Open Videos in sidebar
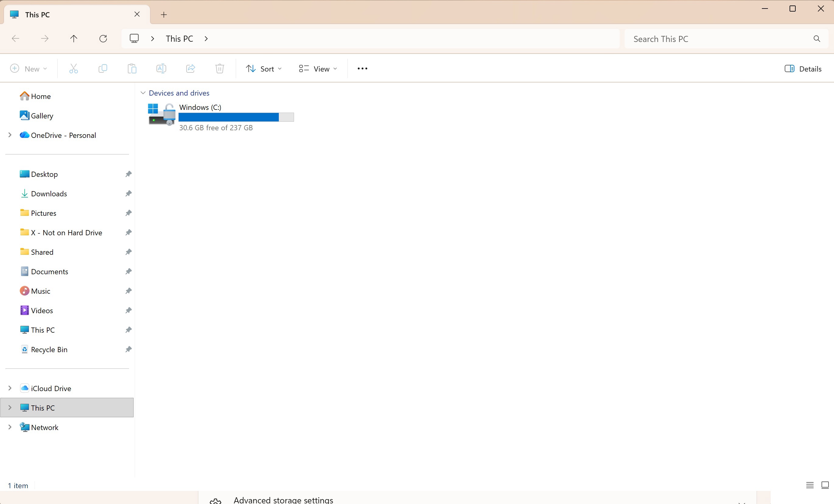 point(36,310)
